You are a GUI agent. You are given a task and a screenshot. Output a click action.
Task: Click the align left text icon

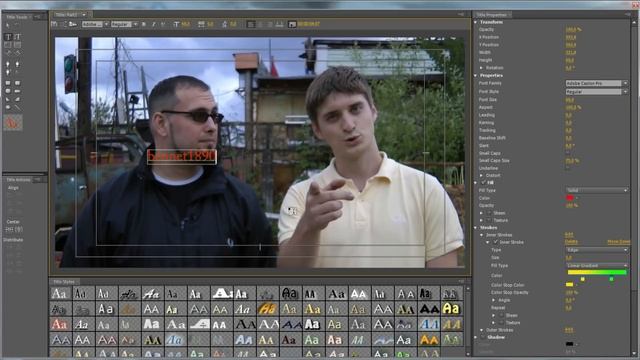pos(251,24)
